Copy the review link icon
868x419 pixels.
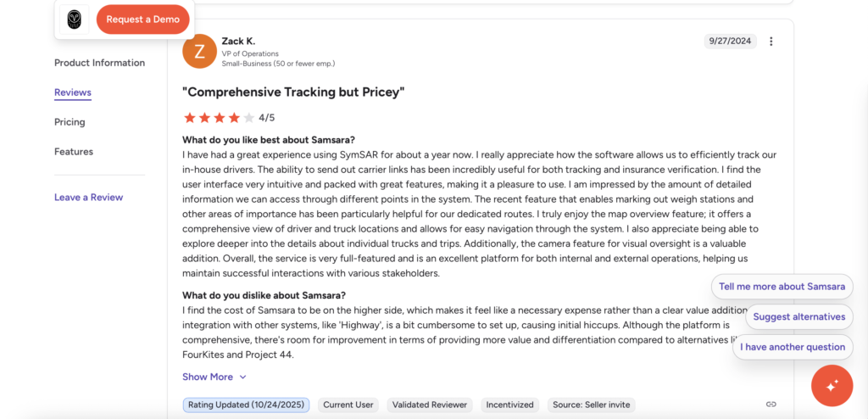[x=771, y=405]
